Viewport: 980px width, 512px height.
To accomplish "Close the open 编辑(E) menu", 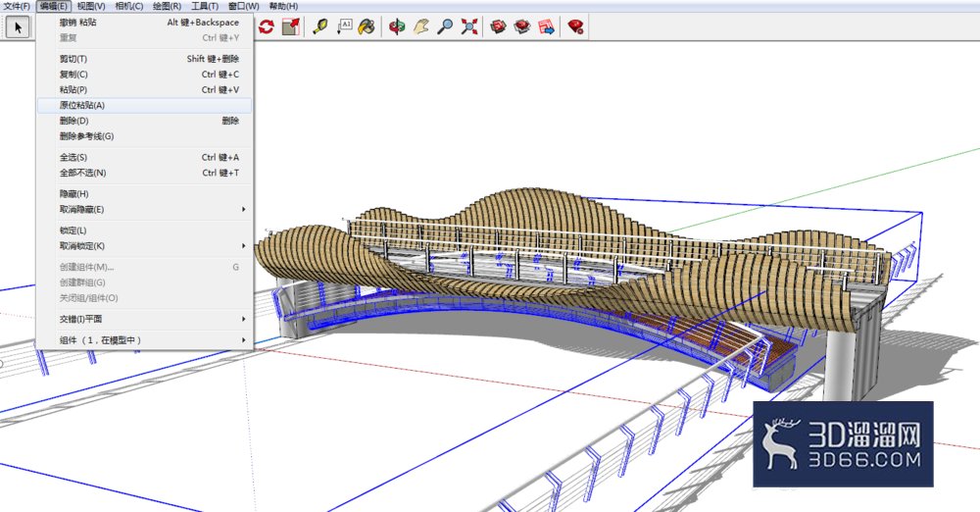I will click(x=54, y=6).
